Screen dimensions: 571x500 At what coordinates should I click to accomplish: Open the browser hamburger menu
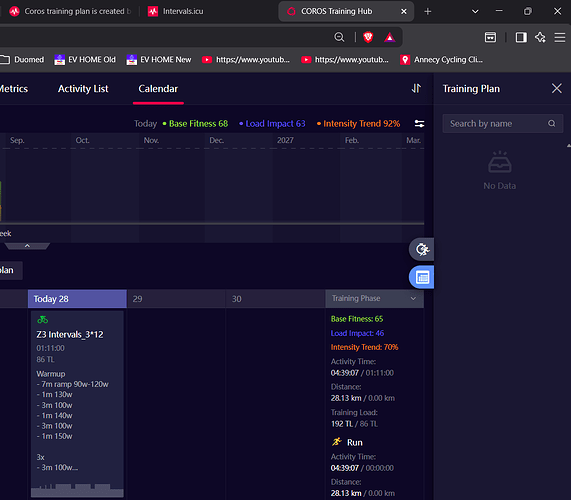[560, 37]
